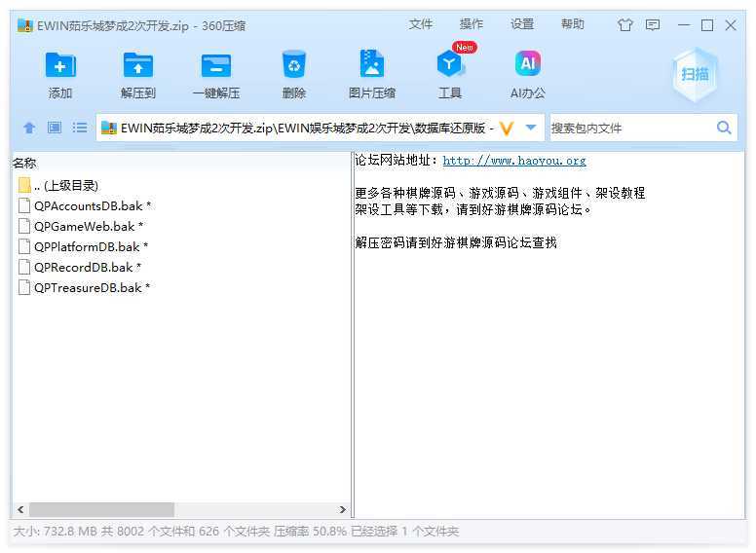This screenshot has height=553, width=756.
Task: Click the archive icon in the address bar
Action: coord(109,129)
